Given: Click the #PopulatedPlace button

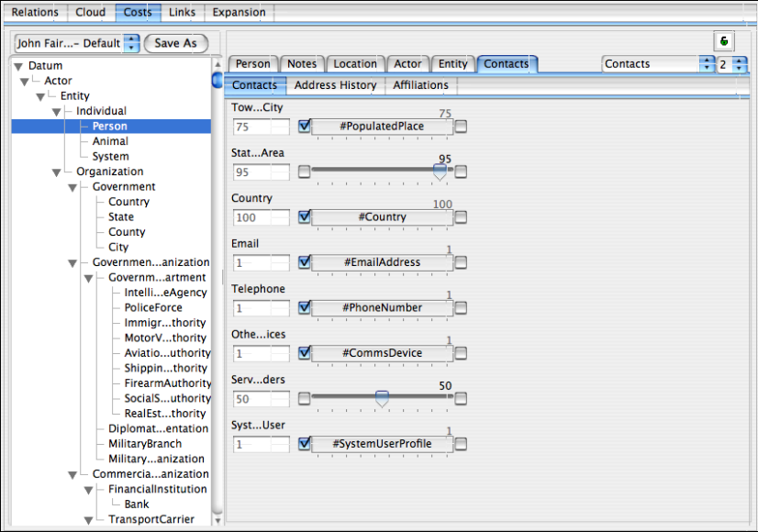Looking at the screenshot, I should tap(382, 127).
